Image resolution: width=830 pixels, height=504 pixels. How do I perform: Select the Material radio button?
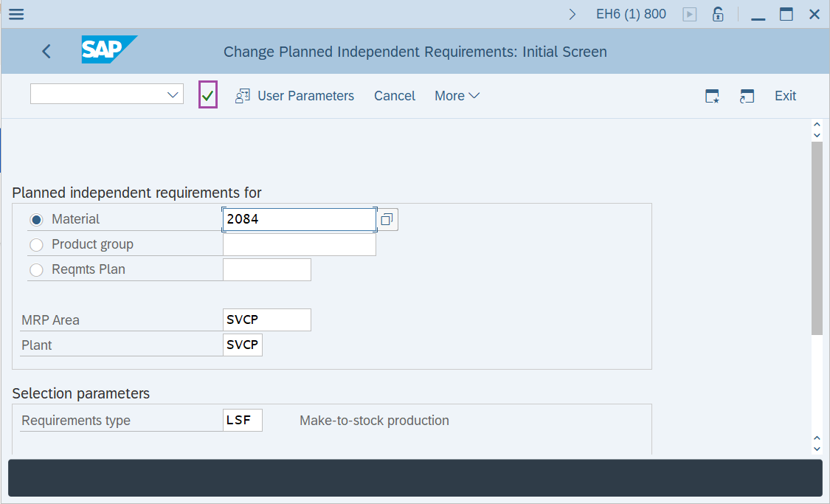36,220
